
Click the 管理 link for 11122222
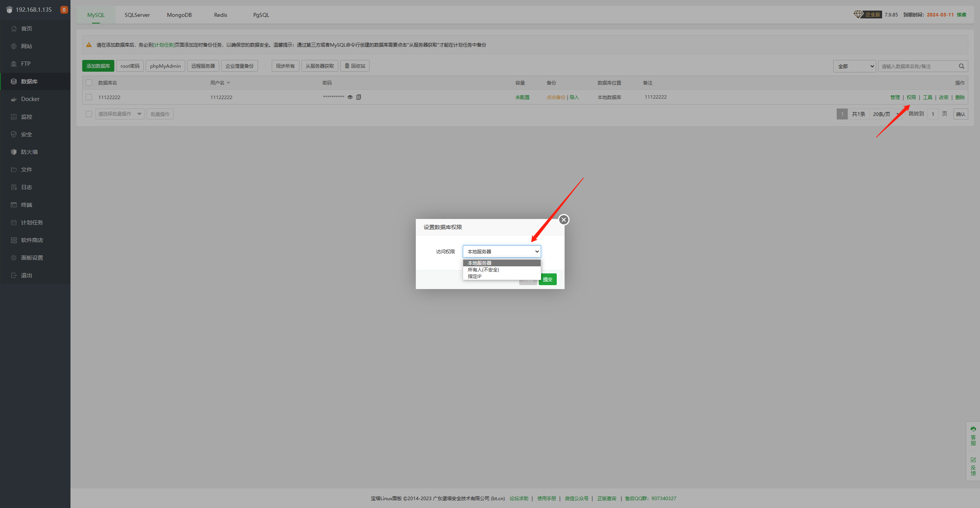895,97
